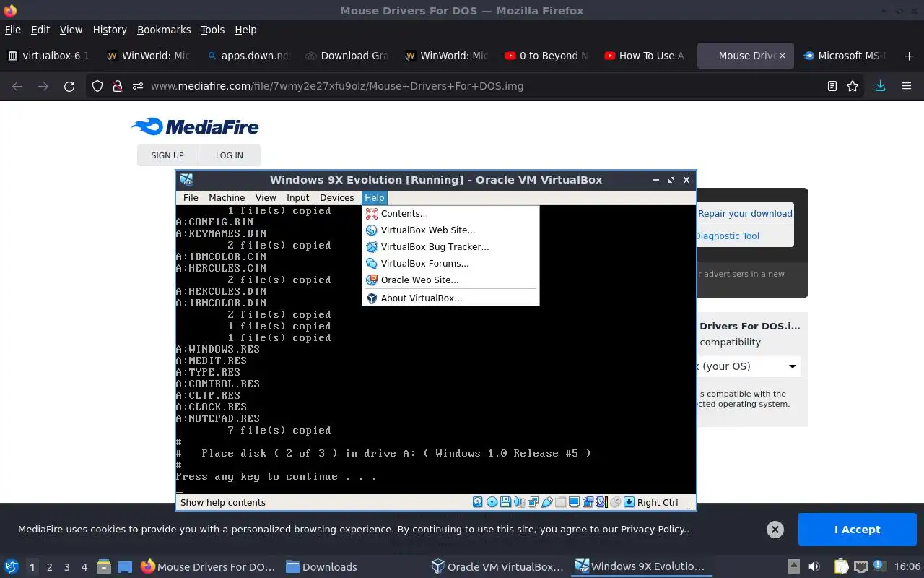Toggle Firefox reader view icon
924x578 pixels.
click(832, 86)
